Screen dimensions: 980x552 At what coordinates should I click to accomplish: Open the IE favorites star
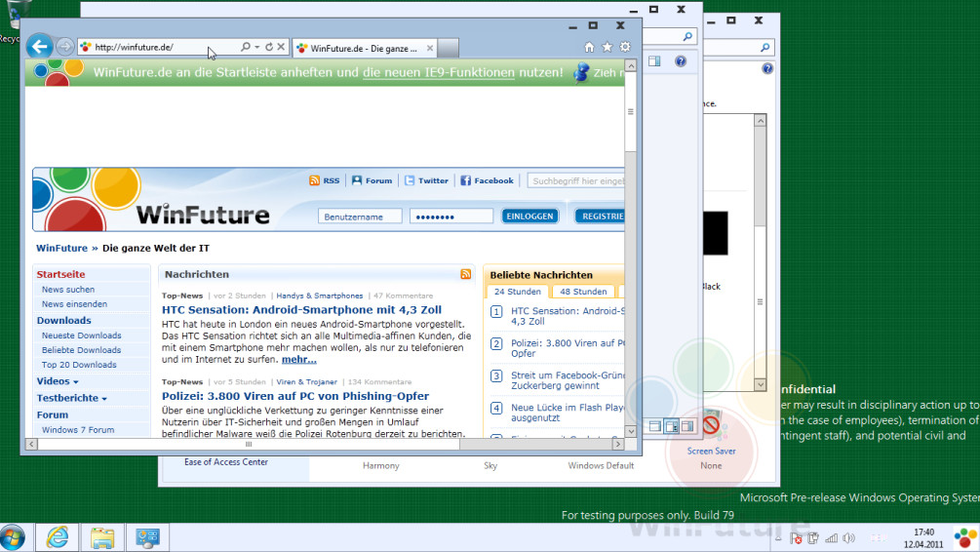click(x=607, y=47)
